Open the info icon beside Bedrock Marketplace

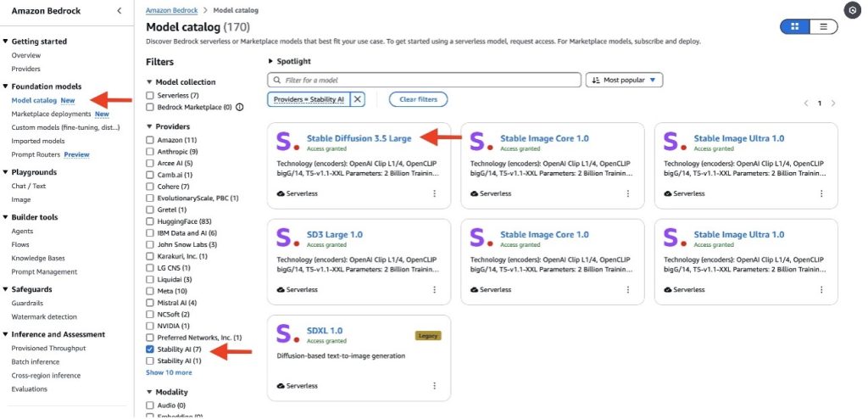240,107
